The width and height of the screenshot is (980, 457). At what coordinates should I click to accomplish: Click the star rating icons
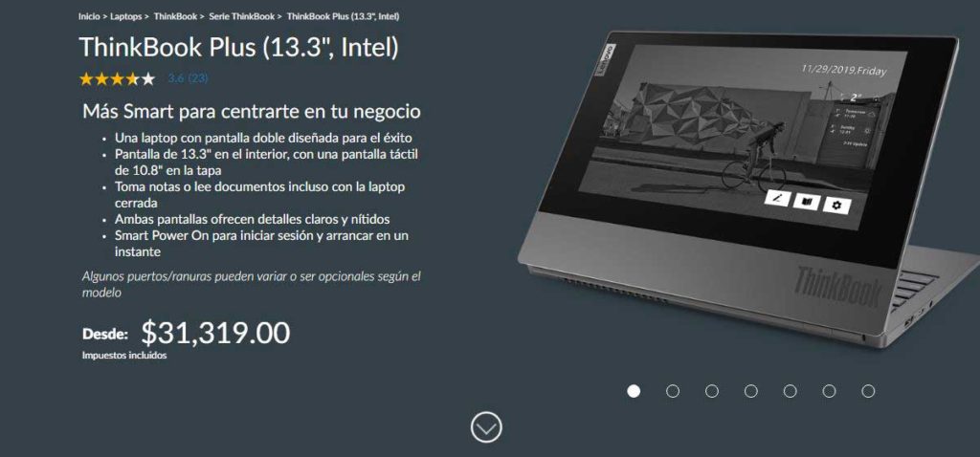[x=117, y=79]
